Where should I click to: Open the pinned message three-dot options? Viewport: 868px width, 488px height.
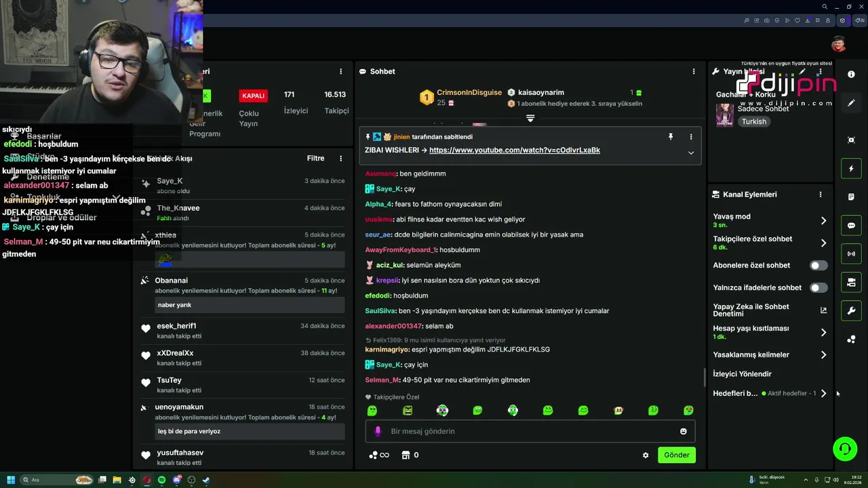(x=691, y=137)
